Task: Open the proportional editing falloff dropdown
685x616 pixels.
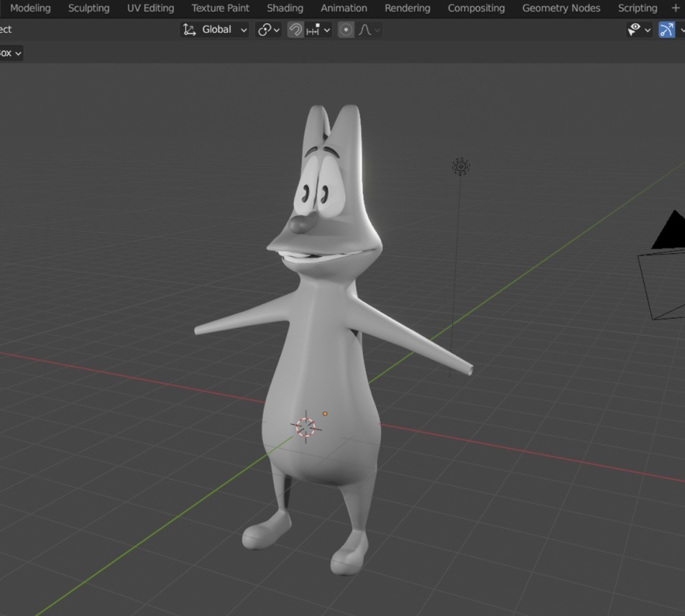Action: pyautogui.click(x=370, y=29)
